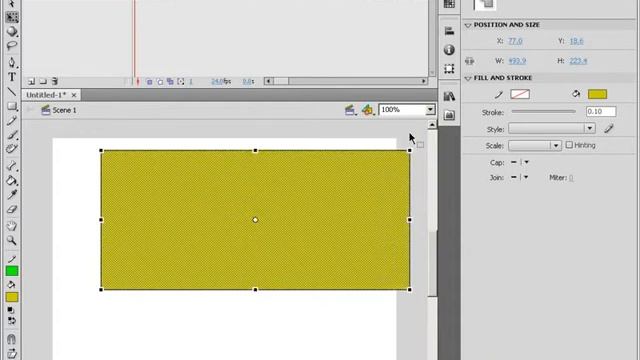Open the yellow fill color swatch in toolbar
The height and width of the screenshot is (360, 640).
pos(12,297)
